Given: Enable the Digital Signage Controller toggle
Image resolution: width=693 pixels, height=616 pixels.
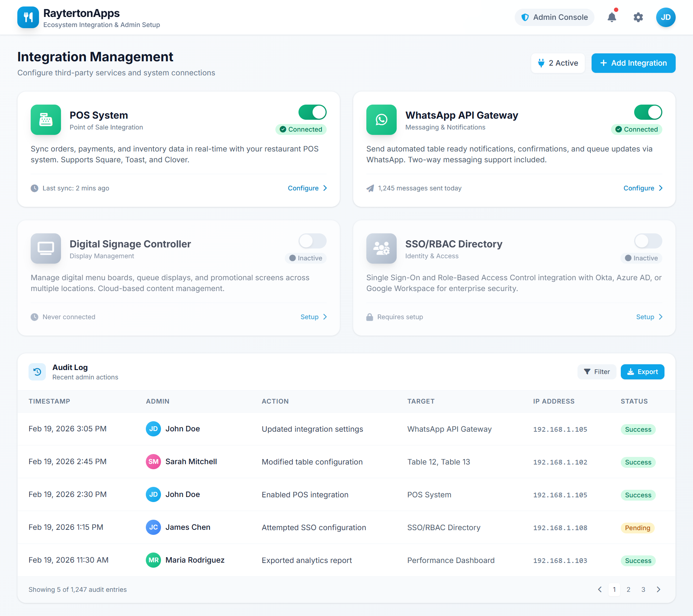Looking at the screenshot, I should point(313,241).
